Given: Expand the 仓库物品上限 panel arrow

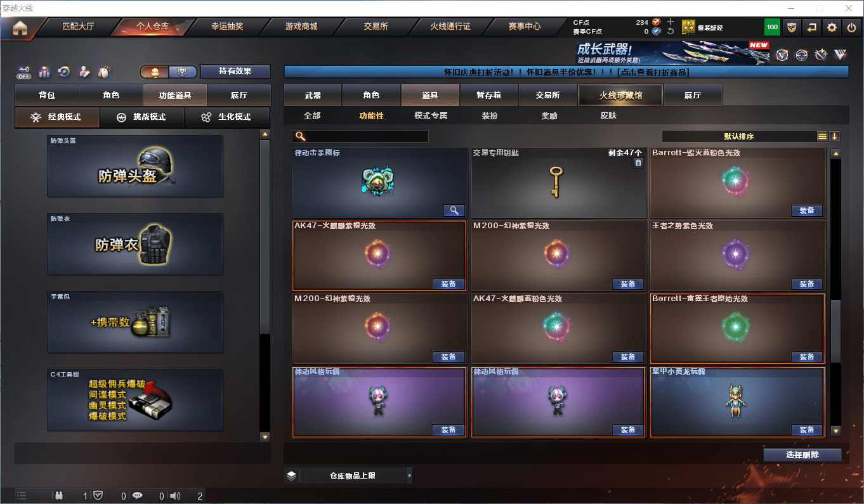Looking at the screenshot, I should pos(410,475).
